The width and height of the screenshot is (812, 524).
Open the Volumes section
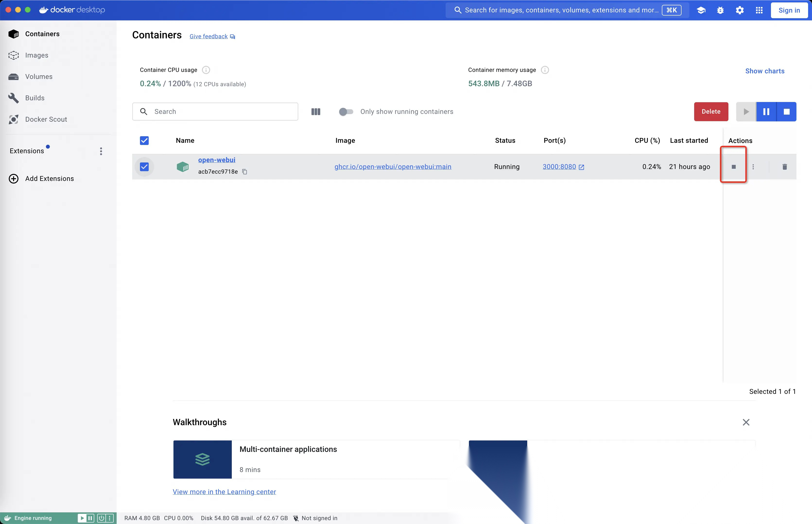pyautogui.click(x=38, y=76)
